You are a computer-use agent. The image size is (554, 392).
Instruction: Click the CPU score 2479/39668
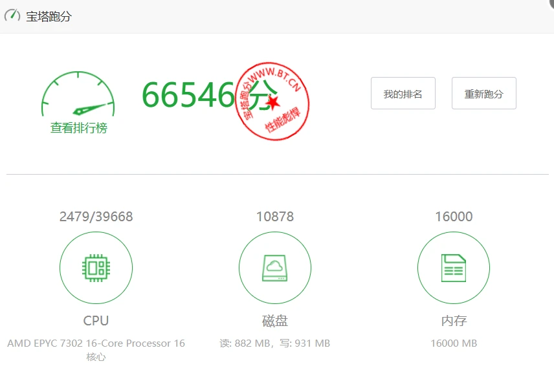pos(96,217)
